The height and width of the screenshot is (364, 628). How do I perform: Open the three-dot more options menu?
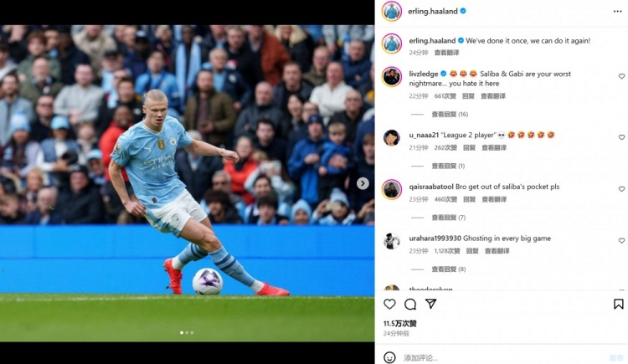tap(617, 11)
